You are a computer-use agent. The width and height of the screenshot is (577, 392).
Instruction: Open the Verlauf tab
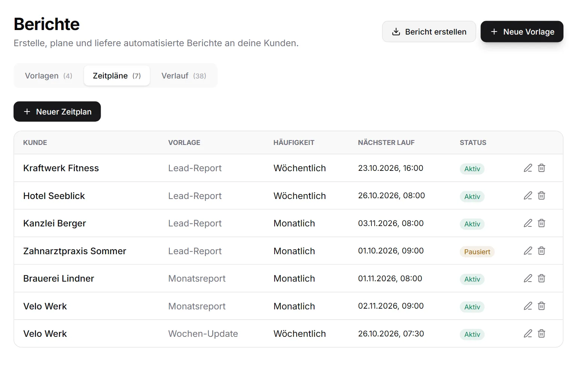tap(184, 76)
